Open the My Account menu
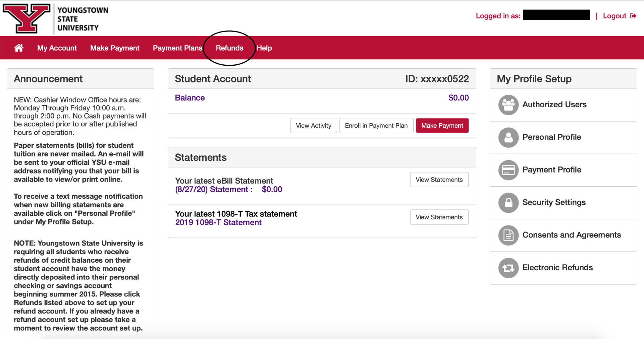 pos(57,48)
